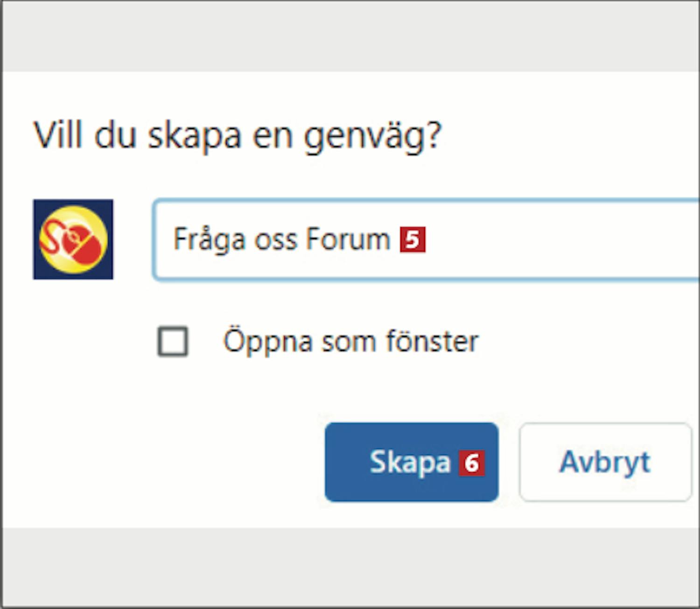The height and width of the screenshot is (609, 700).
Task: Click Skapa to create the shortcut
Action: (412, 462)
